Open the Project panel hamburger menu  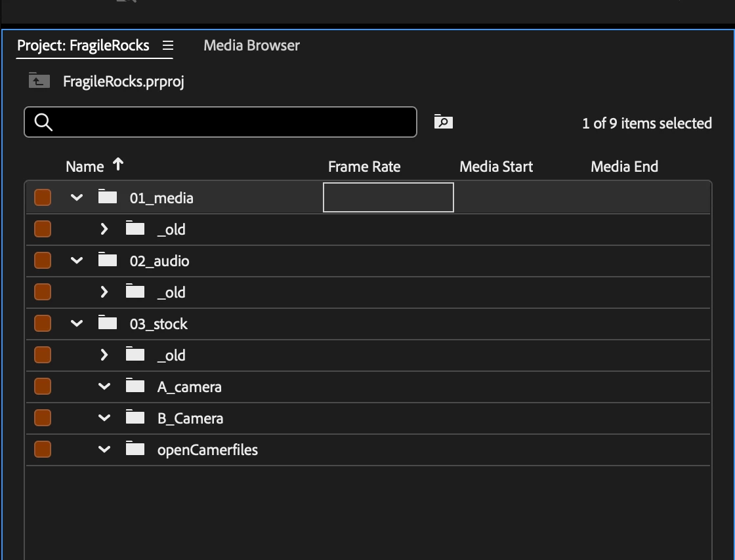(x=168, y=45)
